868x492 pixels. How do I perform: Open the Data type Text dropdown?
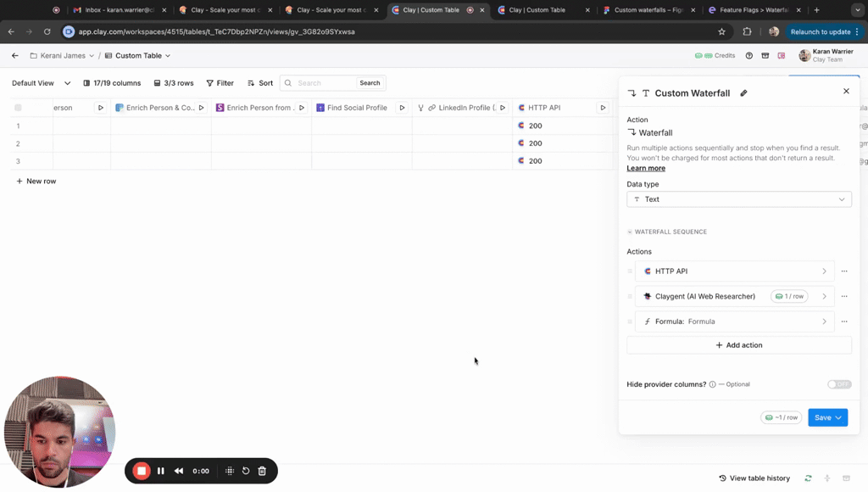tap(738, 199)
